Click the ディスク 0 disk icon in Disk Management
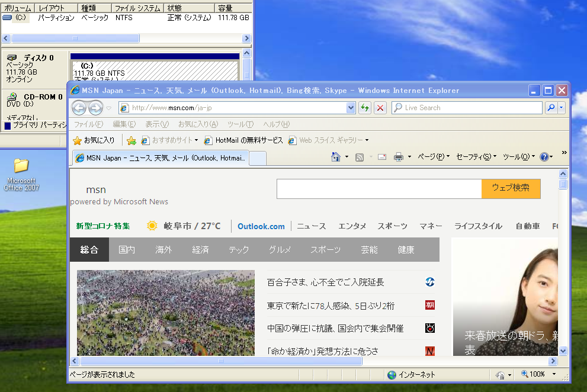This screenshot has width=587, height=392. coord(12,57)
